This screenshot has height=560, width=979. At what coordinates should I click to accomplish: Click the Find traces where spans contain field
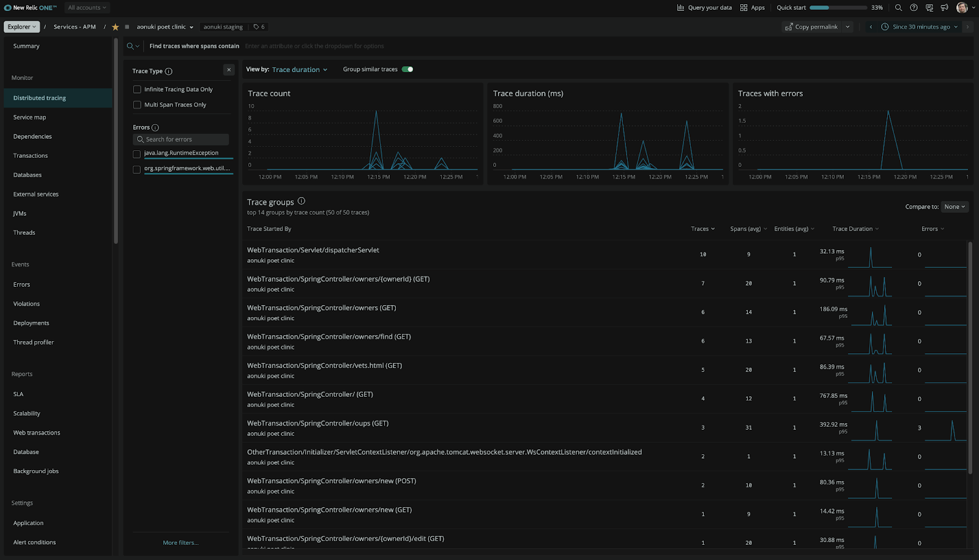[367, 46]
